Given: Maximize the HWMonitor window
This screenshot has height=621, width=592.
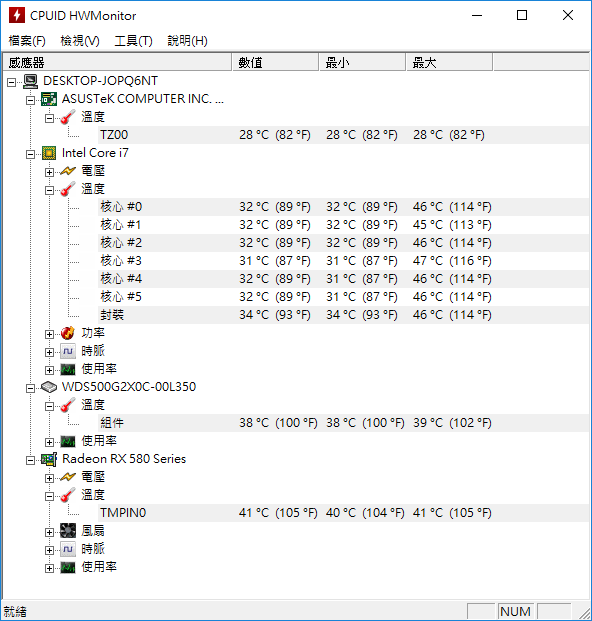Looking at the screenshot, I should 522,15.
